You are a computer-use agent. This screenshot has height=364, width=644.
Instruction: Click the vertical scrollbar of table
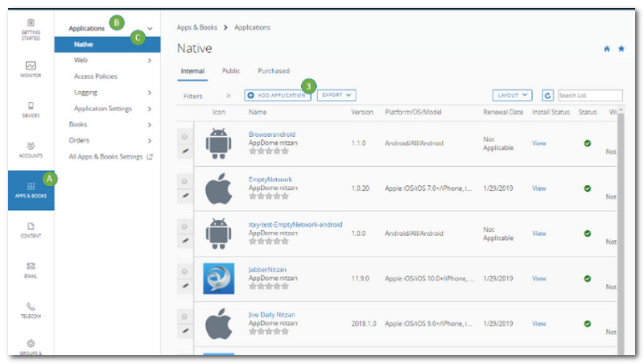pyautogui.click(x=621, y=230)
